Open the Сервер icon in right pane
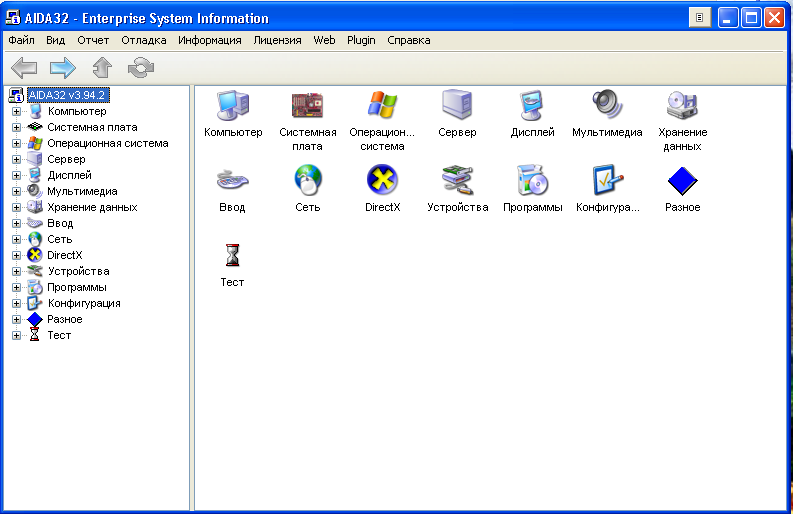Viewport: 793px width, 514px height. 457,105
